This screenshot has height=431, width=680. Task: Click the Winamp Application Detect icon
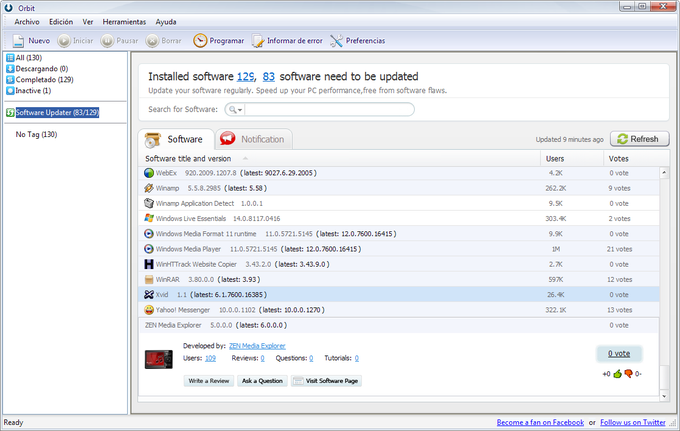click(x=149, y=203)
